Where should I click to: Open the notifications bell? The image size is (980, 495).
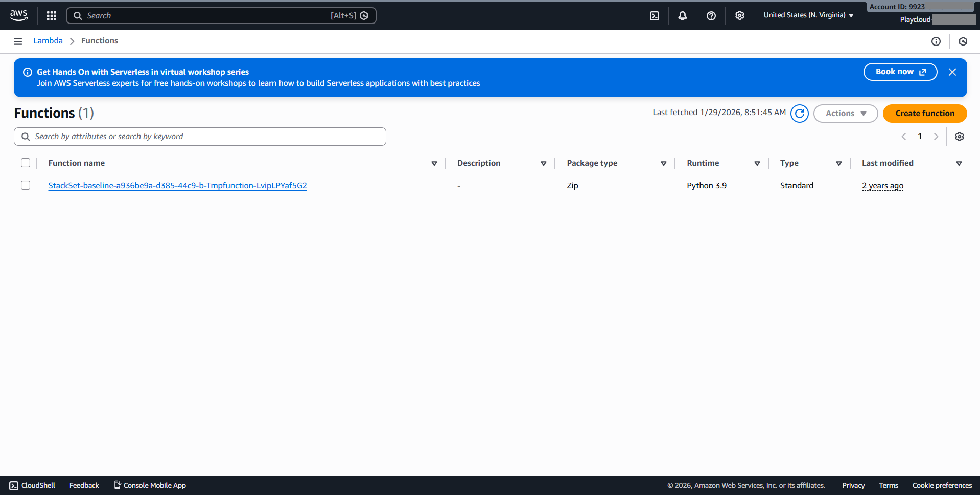click(683, 16)
